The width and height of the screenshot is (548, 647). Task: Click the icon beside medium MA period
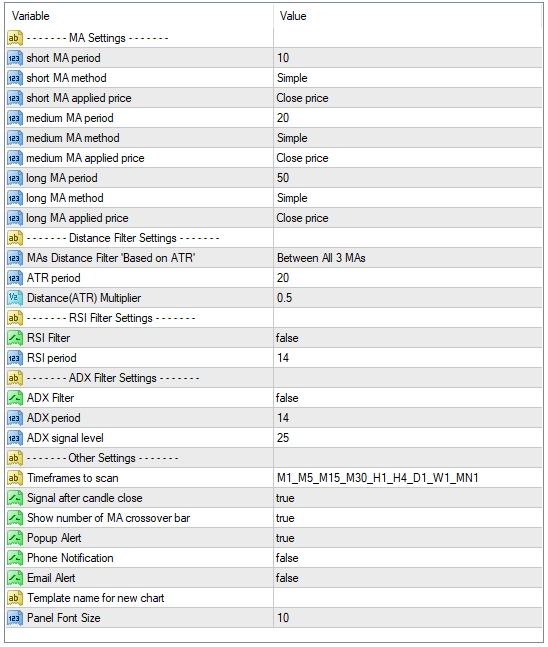click(x=14, y=118)
